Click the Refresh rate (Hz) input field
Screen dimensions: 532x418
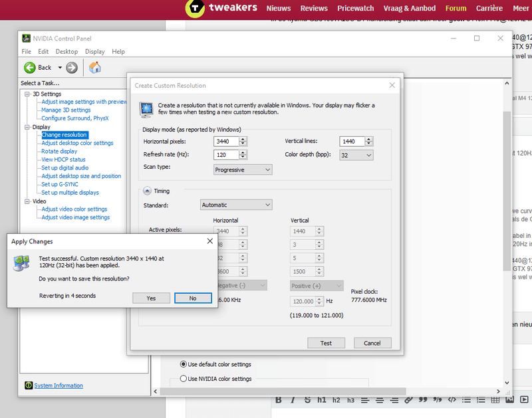click(226, 155)
